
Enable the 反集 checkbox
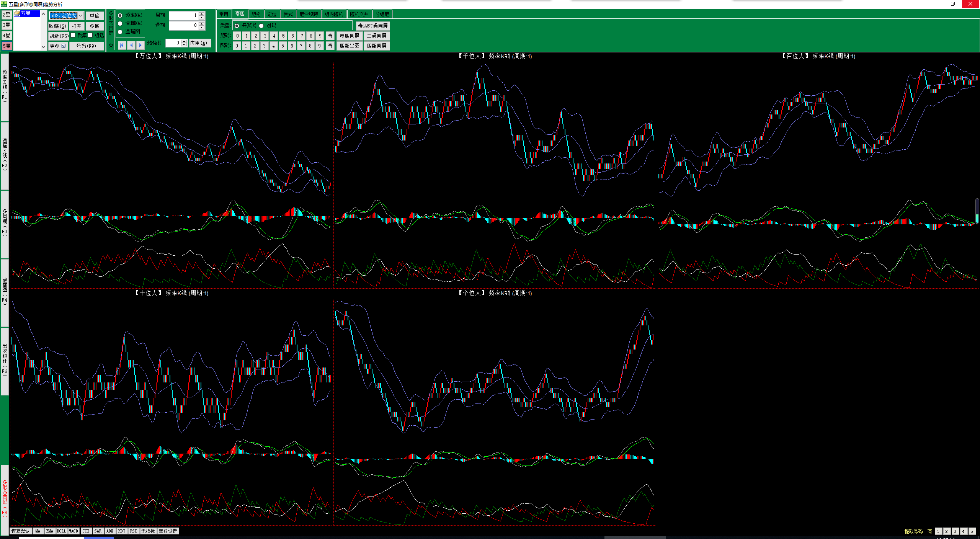(x=73, y=35)
